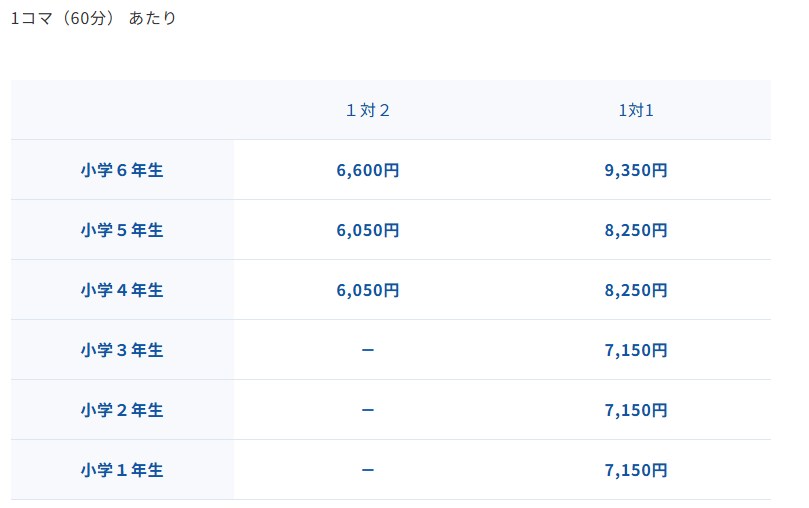Click the 小学4年生 row label

tap(122, 290)
